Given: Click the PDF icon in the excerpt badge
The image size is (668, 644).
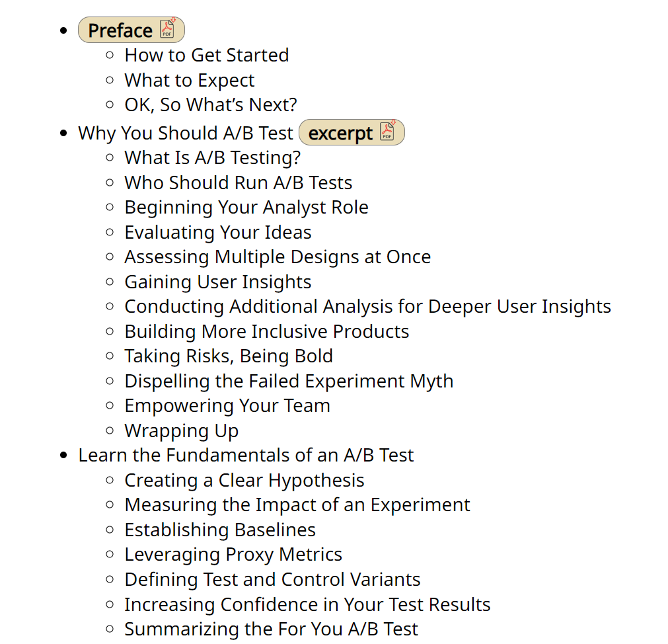Looking at the screenshot, I should click(x=387, y=132).
